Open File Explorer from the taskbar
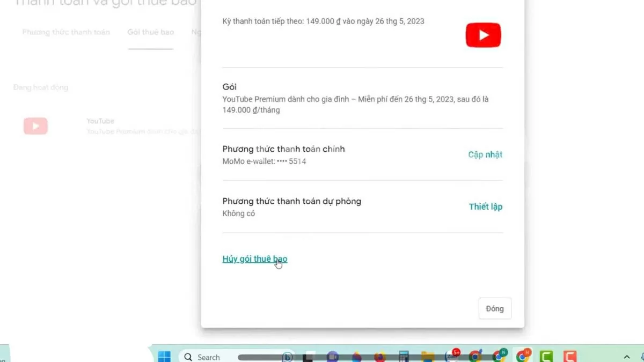The image size is (644, 362). [x=428, y=357]
